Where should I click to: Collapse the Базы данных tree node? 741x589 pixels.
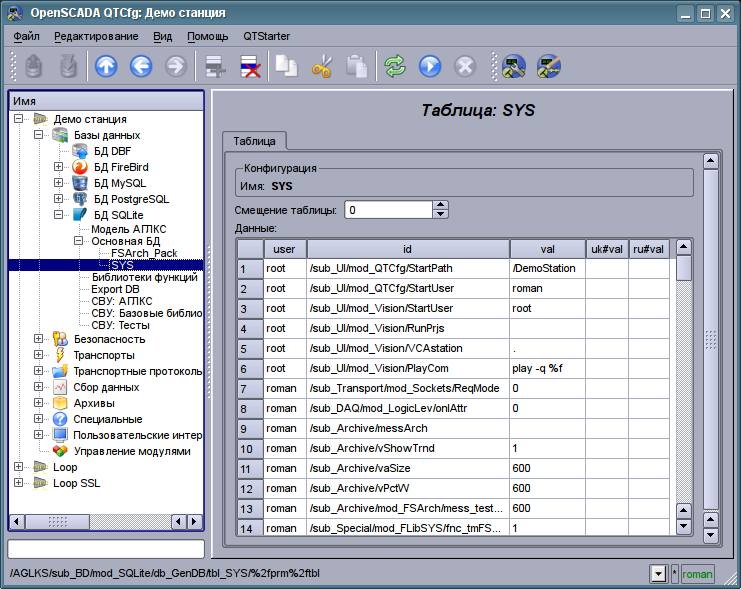[38, 135]
